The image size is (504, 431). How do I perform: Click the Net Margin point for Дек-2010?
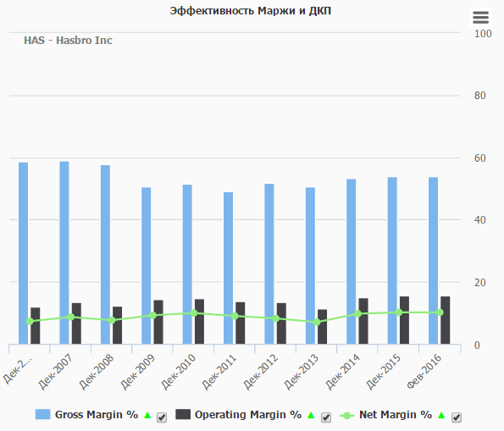pos(194,312)
